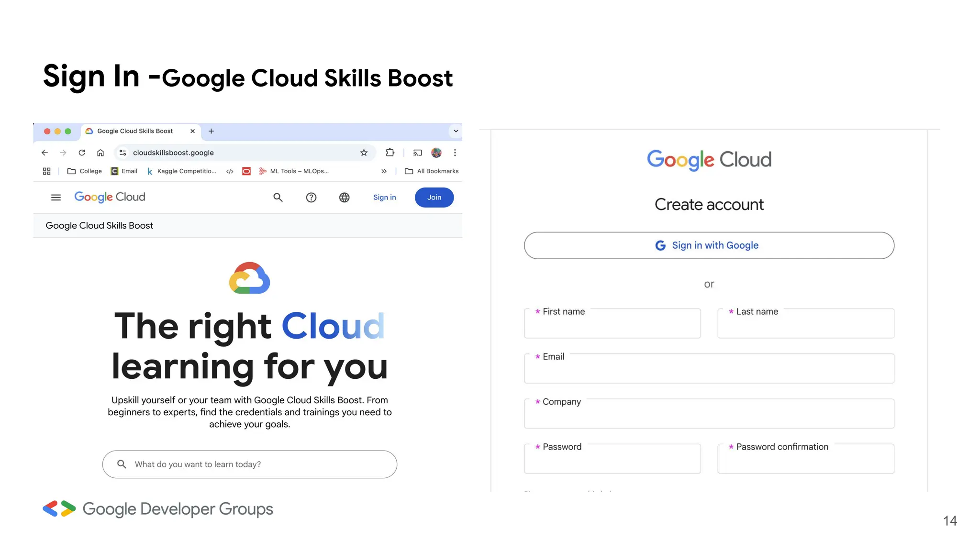Click the cast media icon
980x551 pixels.
coord(417,153)
